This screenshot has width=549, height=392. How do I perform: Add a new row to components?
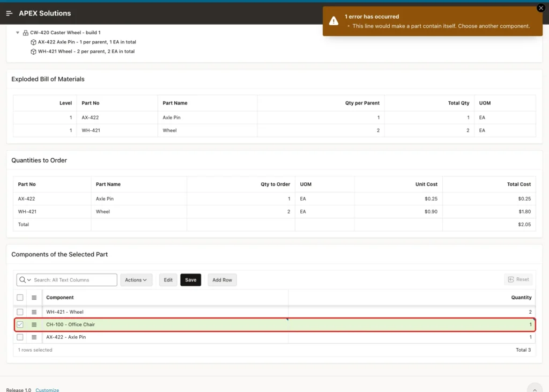222,280
